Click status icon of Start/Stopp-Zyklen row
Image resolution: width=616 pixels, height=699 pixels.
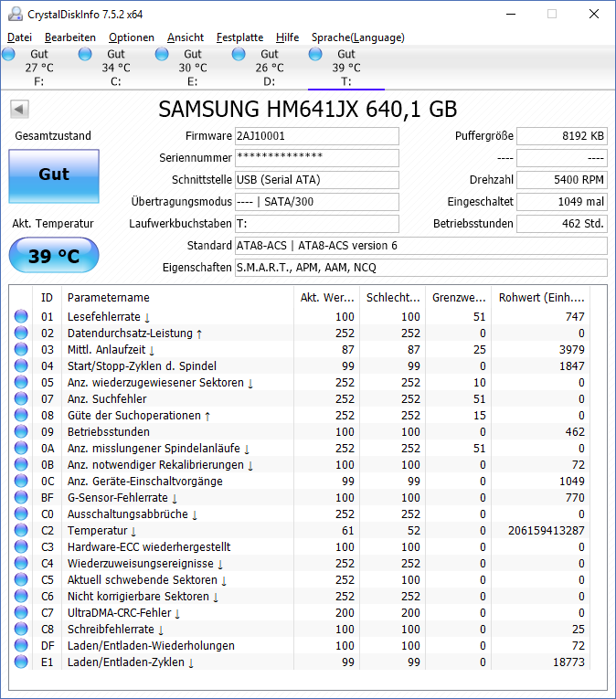[x=21, y=365]
